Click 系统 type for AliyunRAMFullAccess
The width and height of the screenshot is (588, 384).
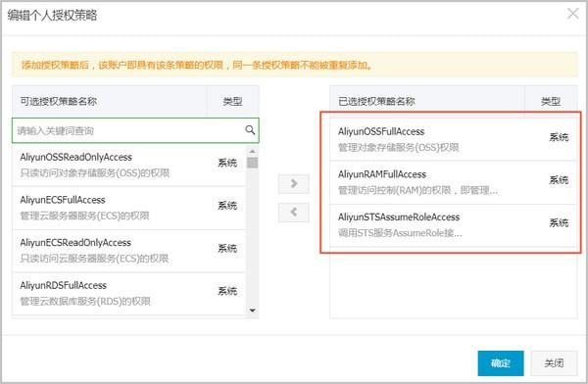click(x=559, y=180)
